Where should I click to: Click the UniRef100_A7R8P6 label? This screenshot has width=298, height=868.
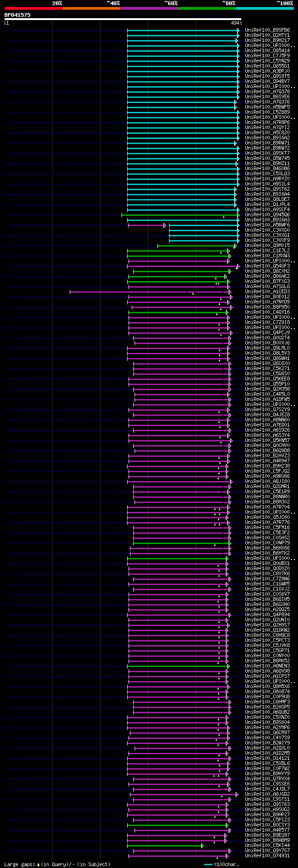tap(267, 123)
